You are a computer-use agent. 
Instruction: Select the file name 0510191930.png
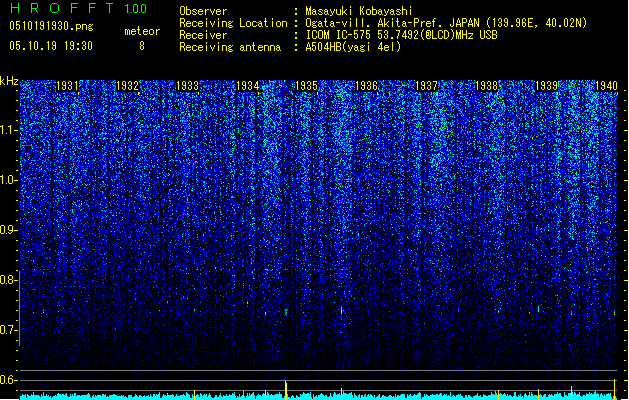click(x=51, y=26)
